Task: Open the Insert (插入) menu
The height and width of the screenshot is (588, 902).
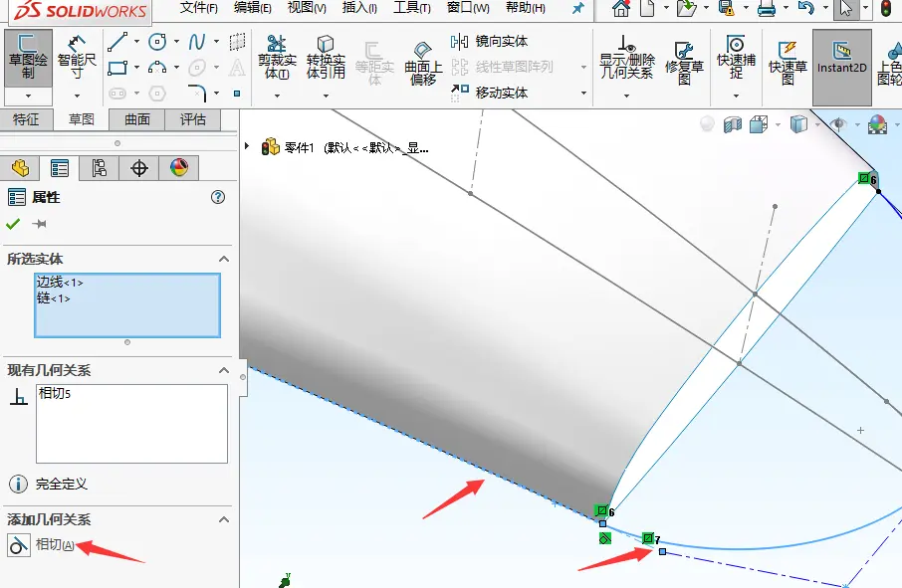Action: click(359, 8)
